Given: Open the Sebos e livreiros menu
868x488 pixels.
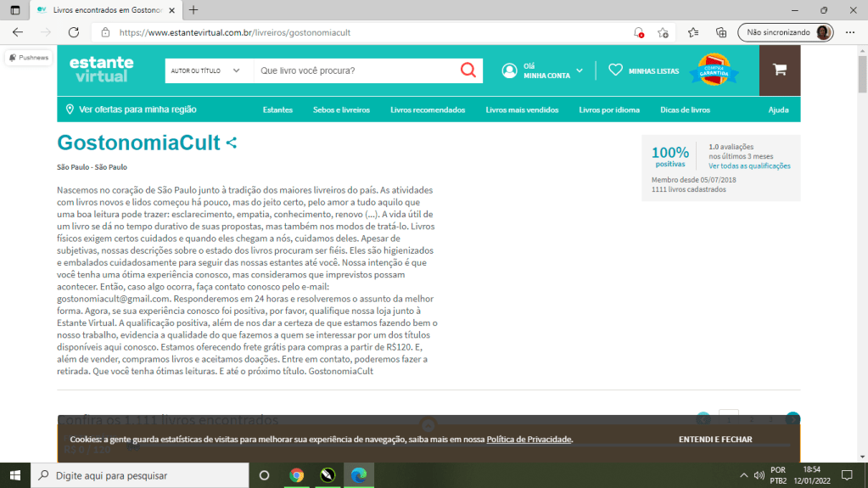Looking at the screenshot, I should pyautogui.click(x=341, y=110).
